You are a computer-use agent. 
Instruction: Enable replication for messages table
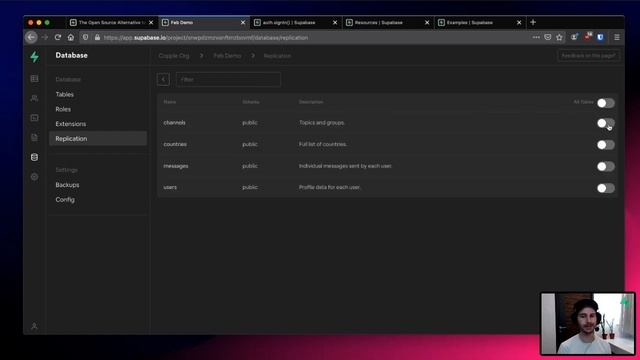click(606, 166)
